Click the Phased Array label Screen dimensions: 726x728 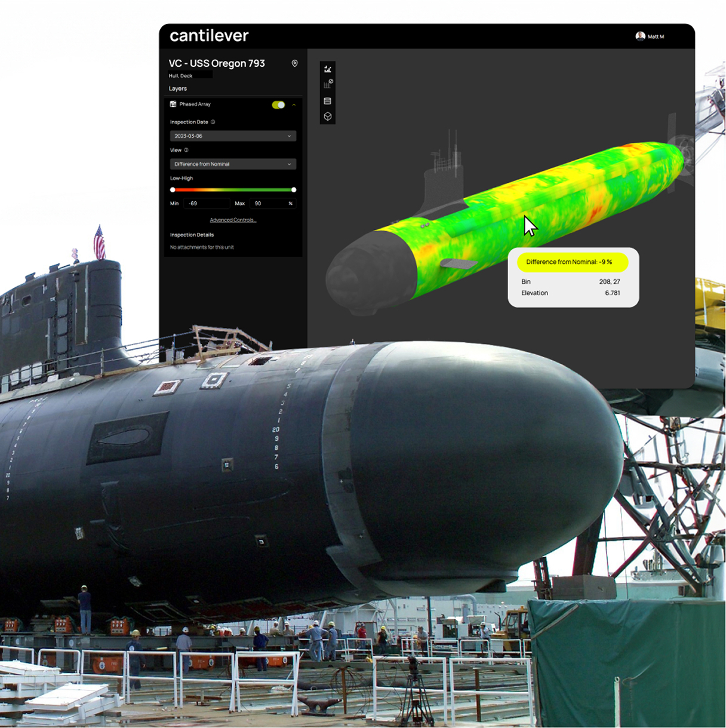tap(195, 104)
